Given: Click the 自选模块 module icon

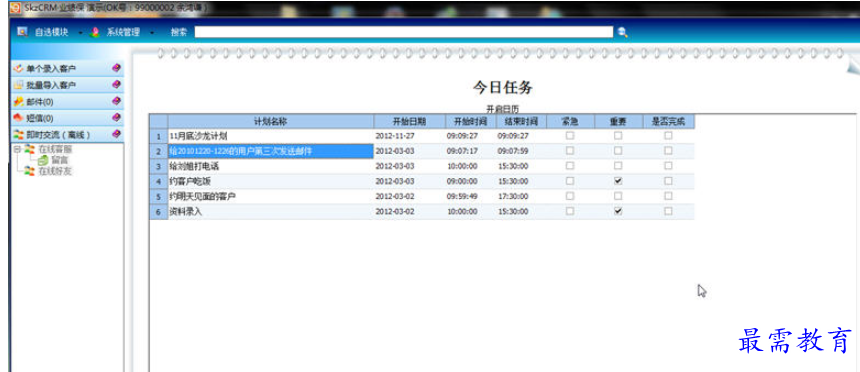Looking at the screenshot, I should click(x=22, y=32).
